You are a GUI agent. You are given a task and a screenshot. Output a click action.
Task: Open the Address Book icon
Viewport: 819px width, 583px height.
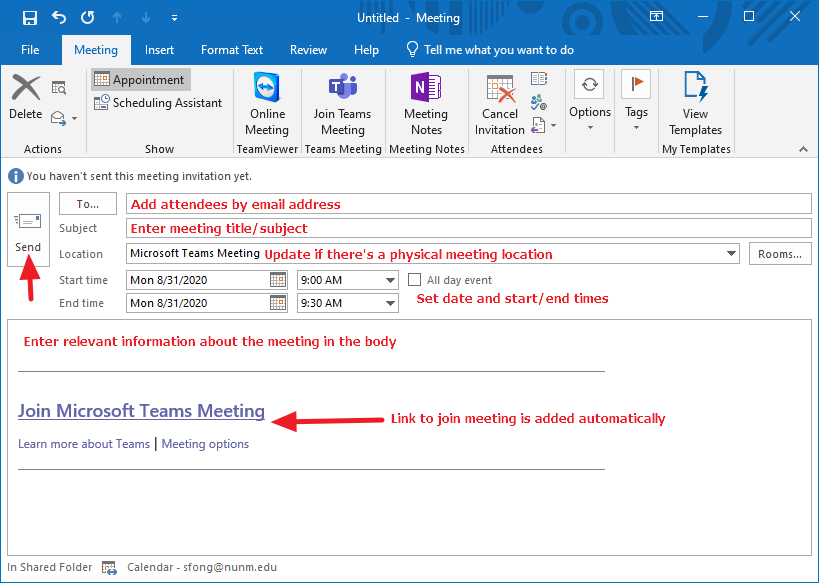coord(539,79)
